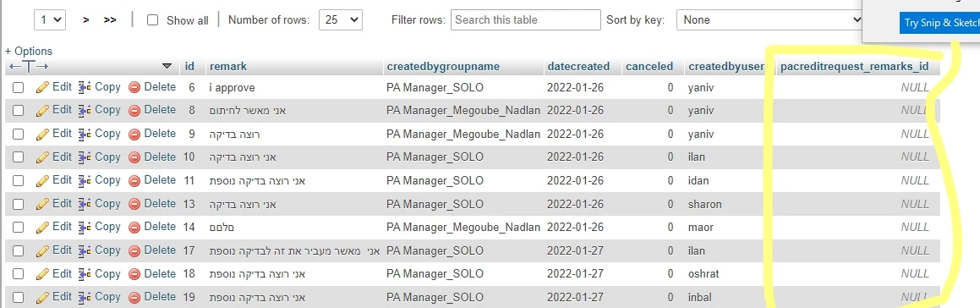Go to next page with > button

coord(85,20)
